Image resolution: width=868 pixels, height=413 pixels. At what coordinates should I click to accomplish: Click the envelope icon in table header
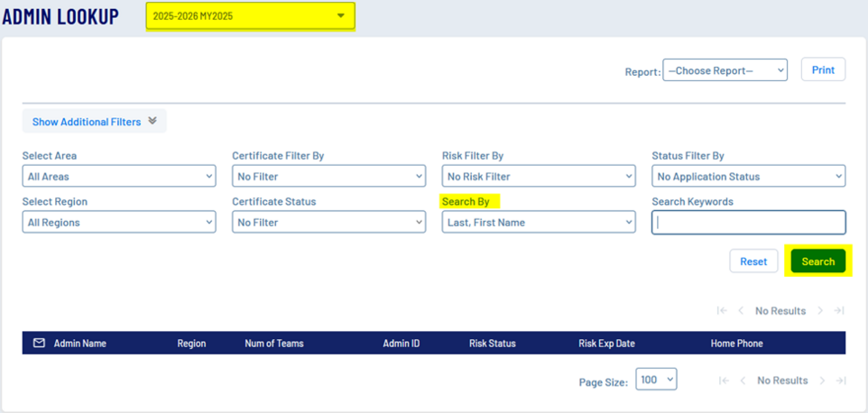click(39, 344)
